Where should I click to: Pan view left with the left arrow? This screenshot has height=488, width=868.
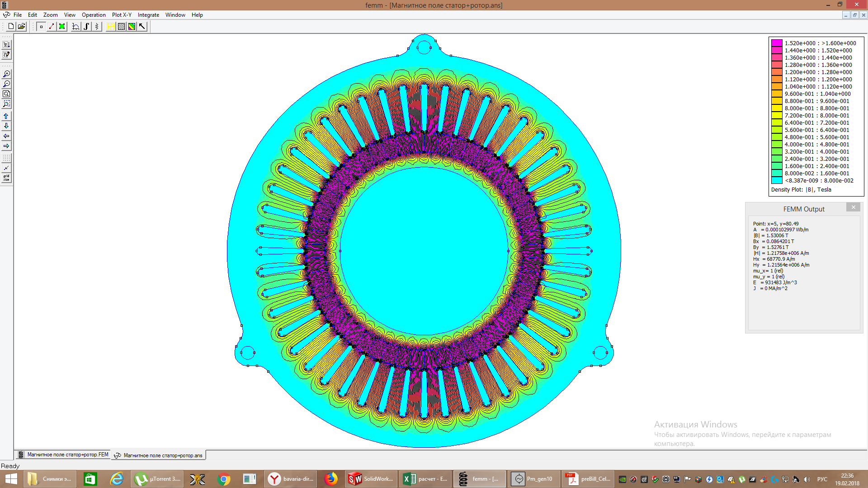6,136
